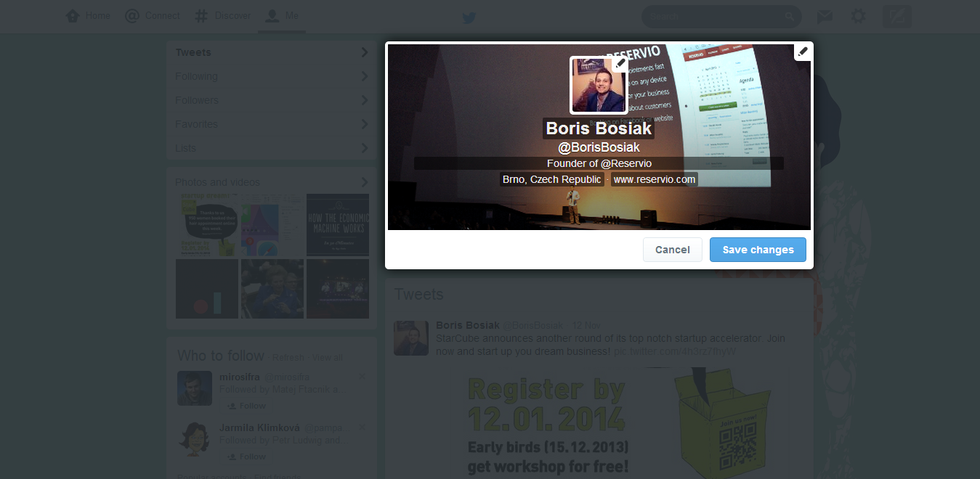Edit the location field Brno, Czech Republic
The width and height of the screenshot is (980, 479).
pyautogui.click(x=552, y=179)
